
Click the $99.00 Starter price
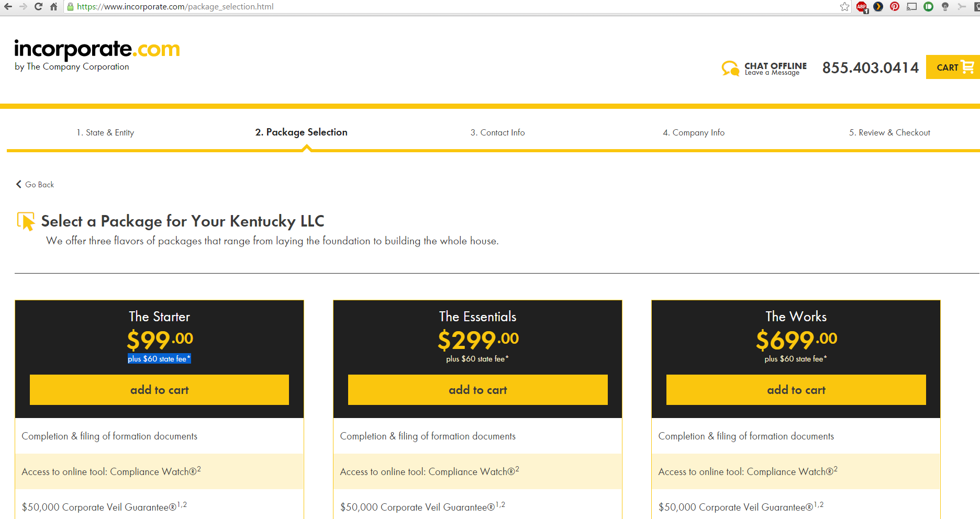160,340
